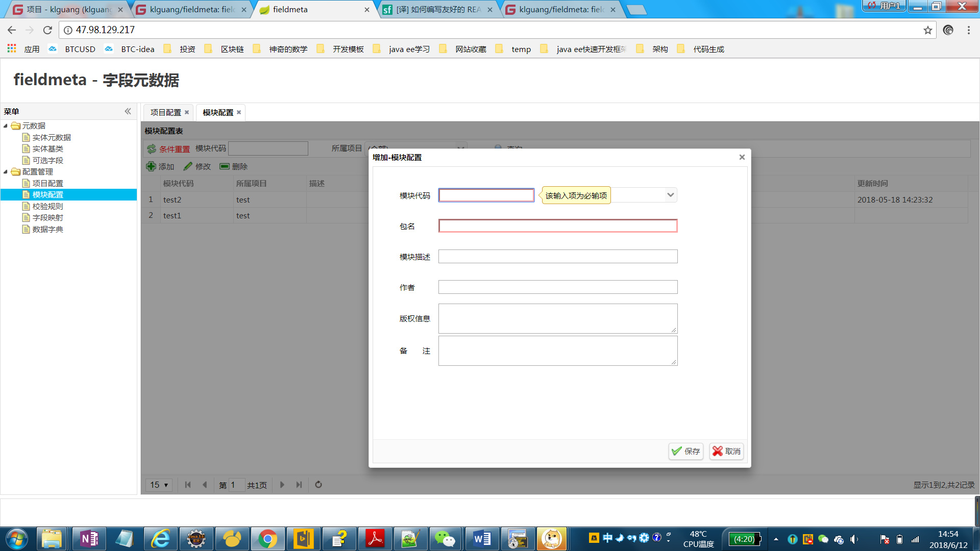Open 可选字段 in the menu tree
The width and height of the screenshot is (980, 551).
(x=47, y=160)
